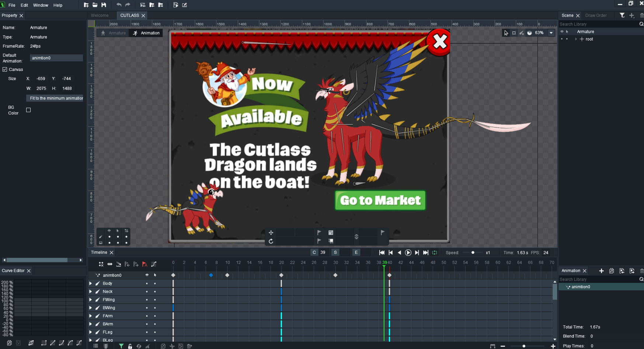
Task: Expand the Body timeline layer
Action: pos(91,283)
